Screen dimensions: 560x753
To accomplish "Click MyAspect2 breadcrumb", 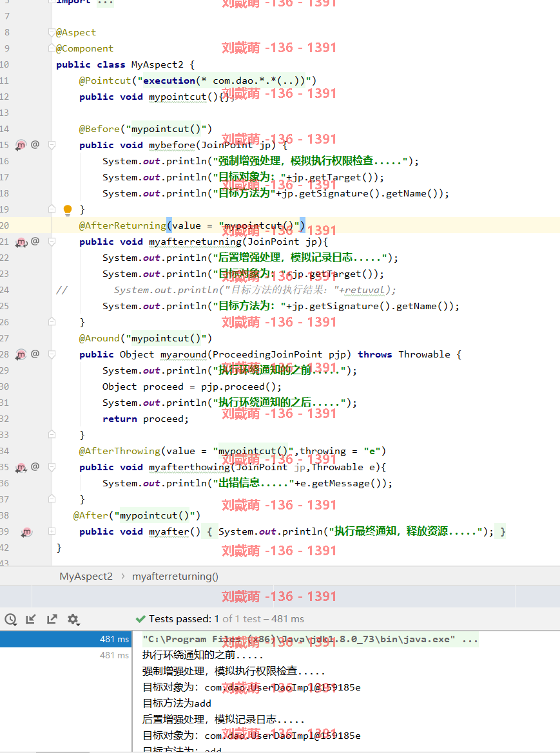I will [x=86, y=577].
